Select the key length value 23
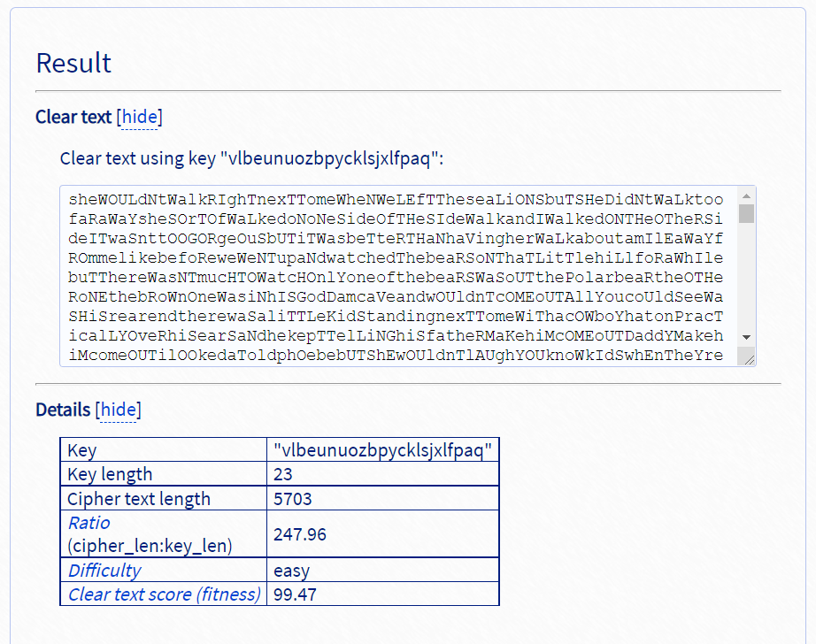 click(283, 474)
